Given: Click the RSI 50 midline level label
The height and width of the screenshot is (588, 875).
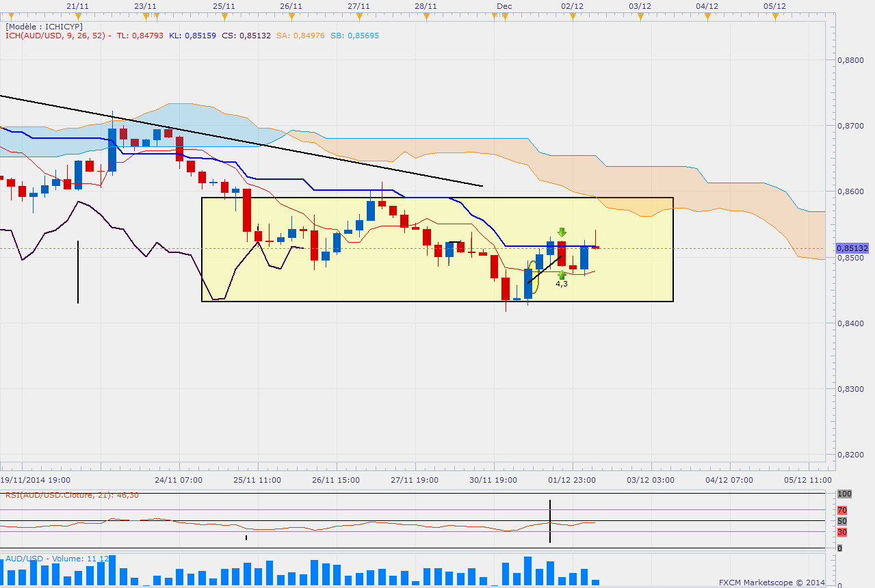Looking at the screenshot, I should pos(842,521).
